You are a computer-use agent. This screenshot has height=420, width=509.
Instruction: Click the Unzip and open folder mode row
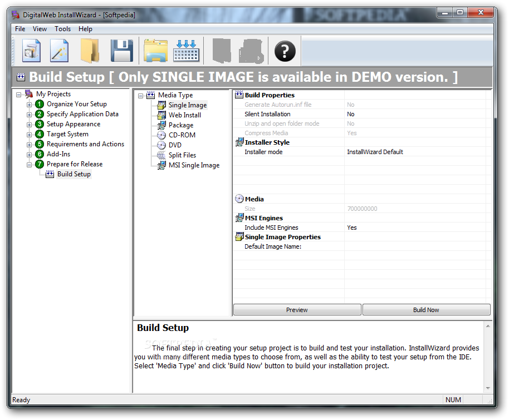pyautogui.click(x=359, y=123)
